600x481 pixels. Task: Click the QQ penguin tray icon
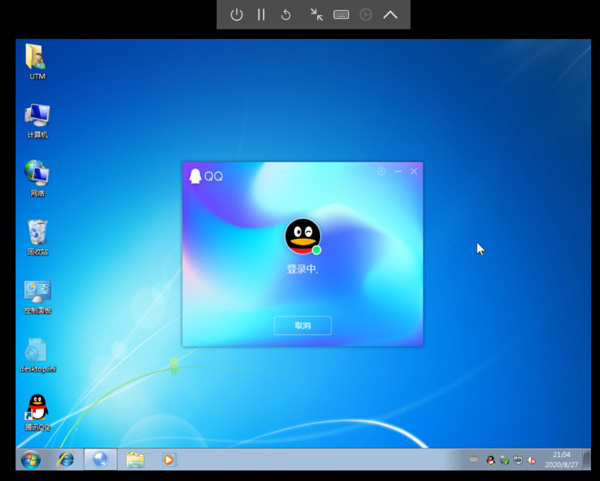tap(491, 460)
